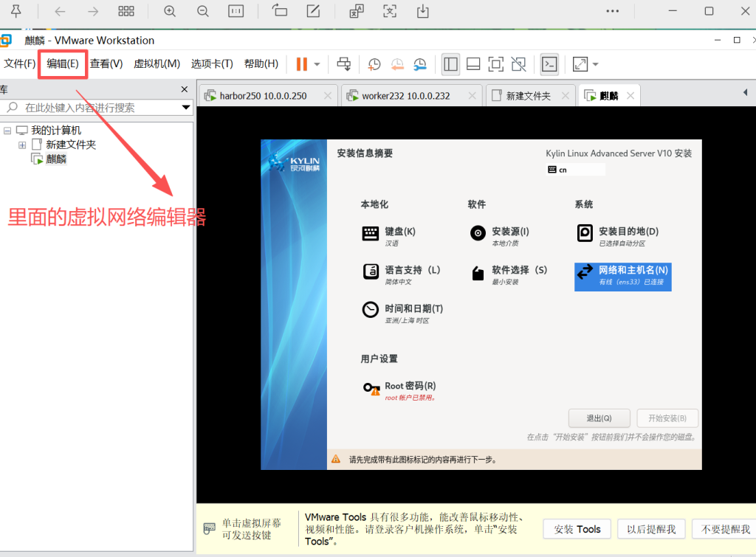Screen dimensions: 756x557
Task: Click the Unity mode icon
Action: coord(519,64)
